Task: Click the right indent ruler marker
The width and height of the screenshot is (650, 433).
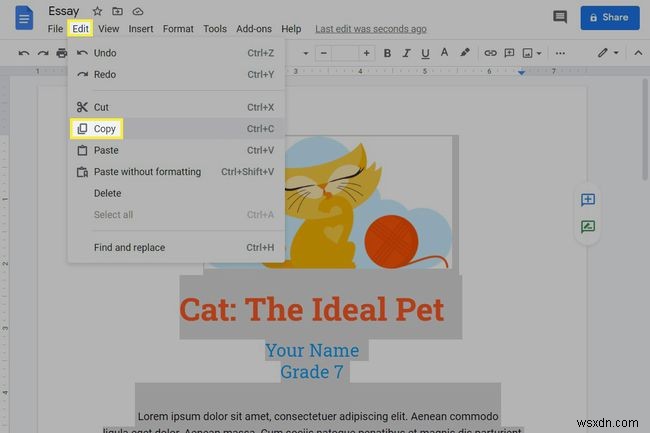Action: pos(521,73)
